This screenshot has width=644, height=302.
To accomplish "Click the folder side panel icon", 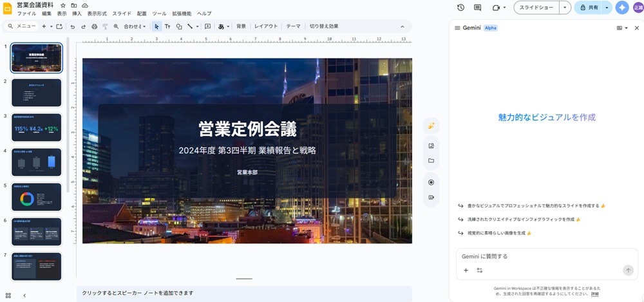I will (431, 160).
